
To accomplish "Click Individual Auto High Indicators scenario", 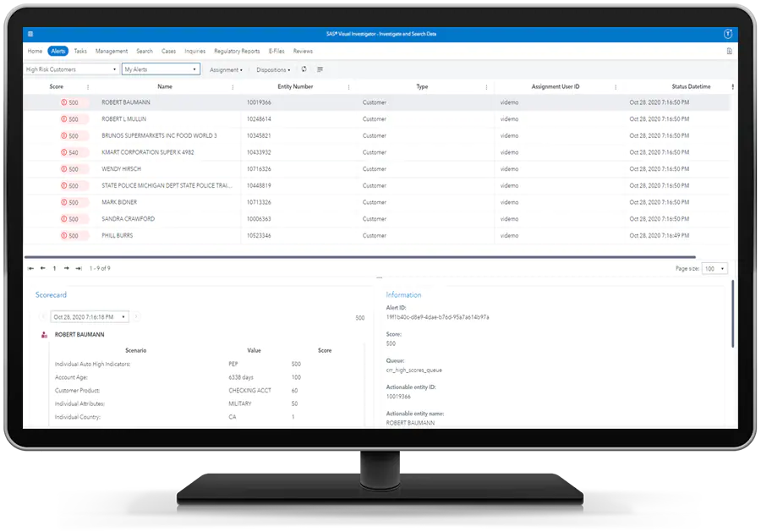I will (x=93, y=364).
